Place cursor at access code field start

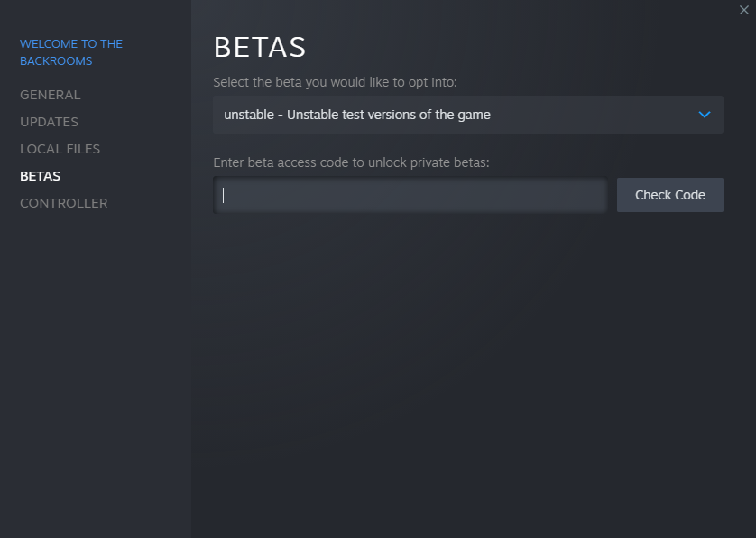click(224, 195)
